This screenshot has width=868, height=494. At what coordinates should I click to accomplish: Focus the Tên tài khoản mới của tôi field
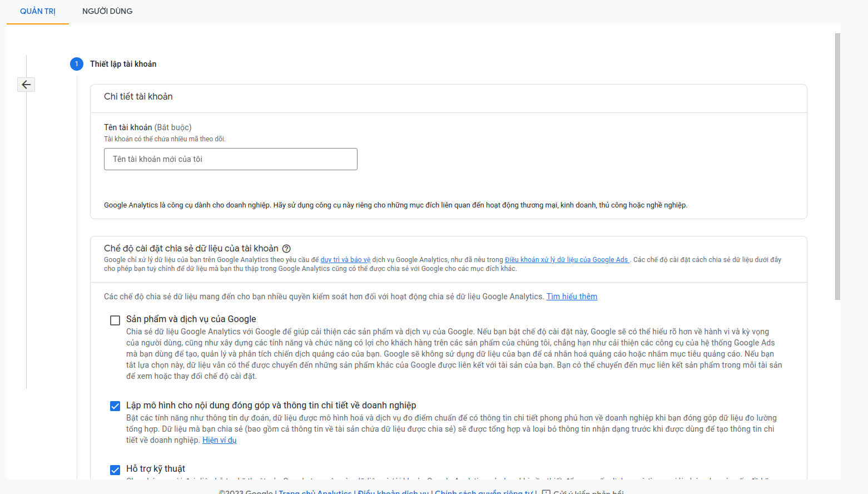[x=231, y=159]
